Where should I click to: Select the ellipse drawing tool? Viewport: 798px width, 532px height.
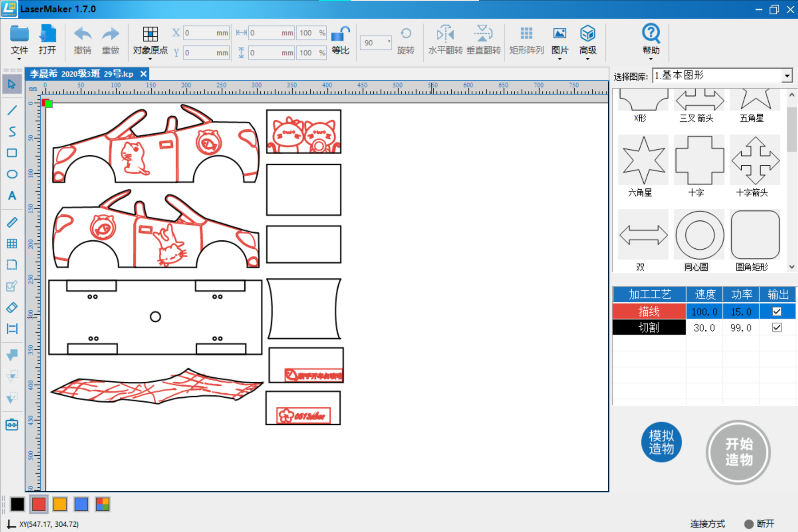coord(12,174)
